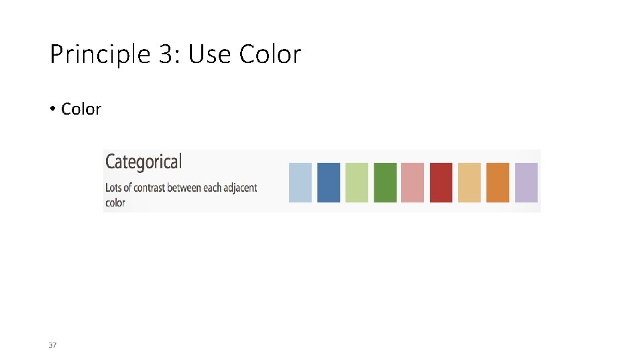Select the word 'Principle' in slide title
This screenshot has height=362, width=644.
click(x=101, y=54)
